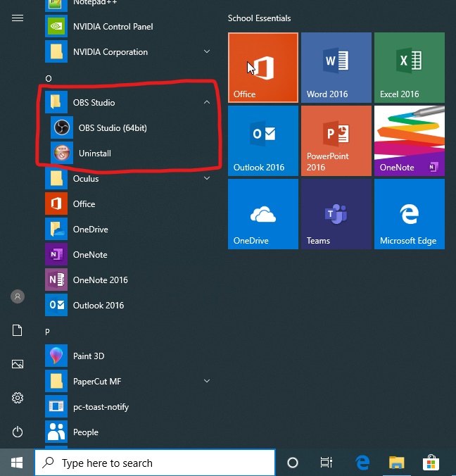456x476 pixels.
Task: Open Microsoft Edge from the taskbar
Action: click(362, 463)
